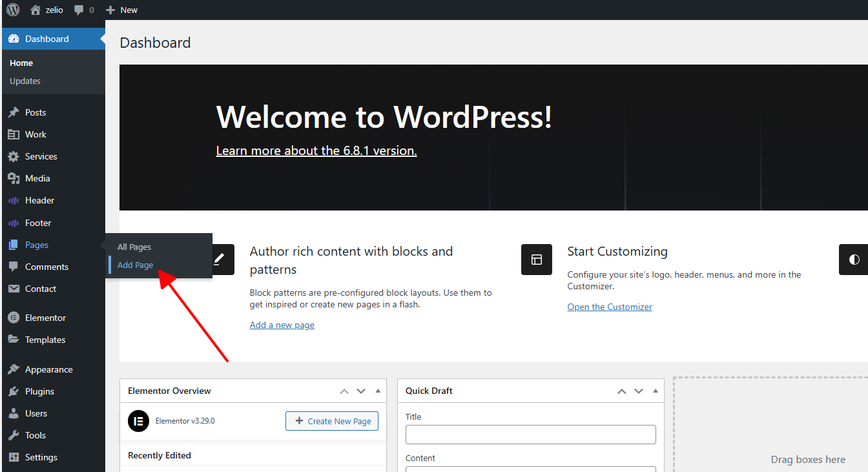This screenshot has width=868, height=472.
Task: Go to Updates under Dashboard
Action: click(x=25, y=81)
